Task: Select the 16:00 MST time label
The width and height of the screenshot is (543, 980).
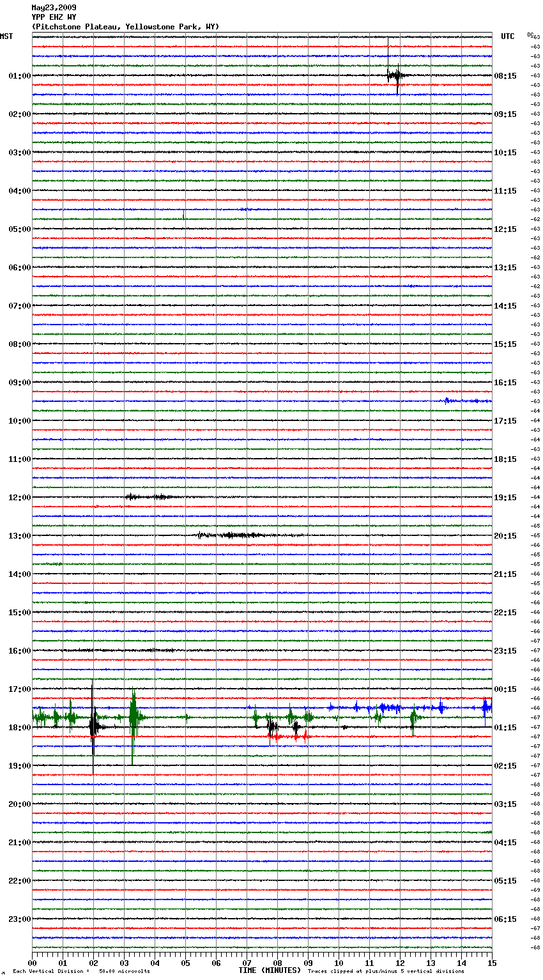Action: coord(20,651)
